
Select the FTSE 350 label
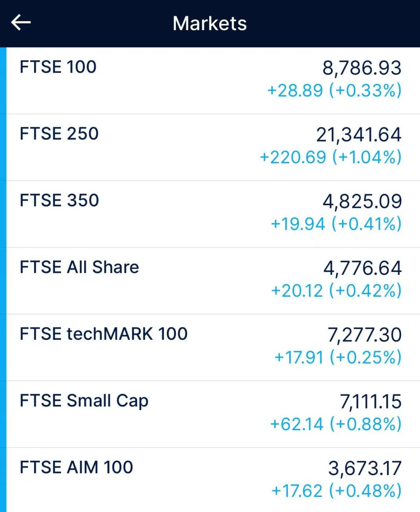59,201
